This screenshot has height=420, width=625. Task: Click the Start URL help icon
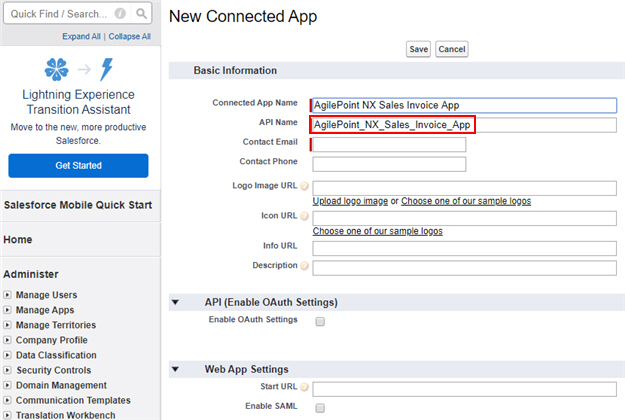click(304, 387)
